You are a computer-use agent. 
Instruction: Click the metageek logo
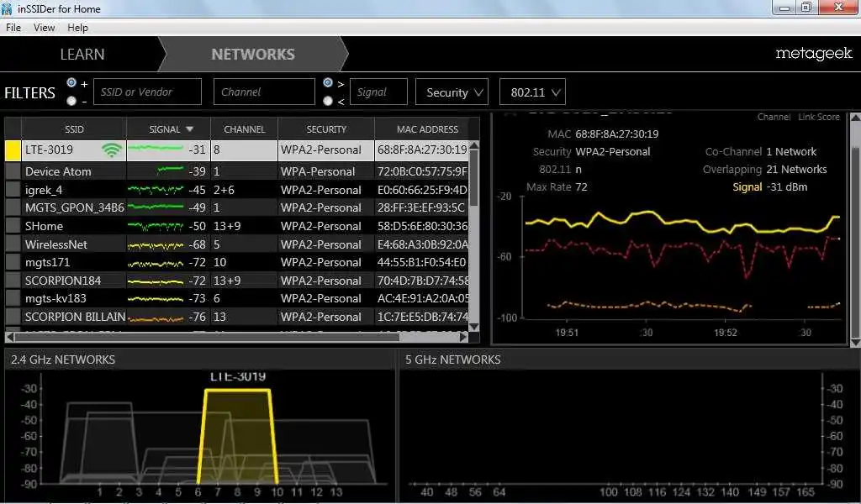[813, 54]
